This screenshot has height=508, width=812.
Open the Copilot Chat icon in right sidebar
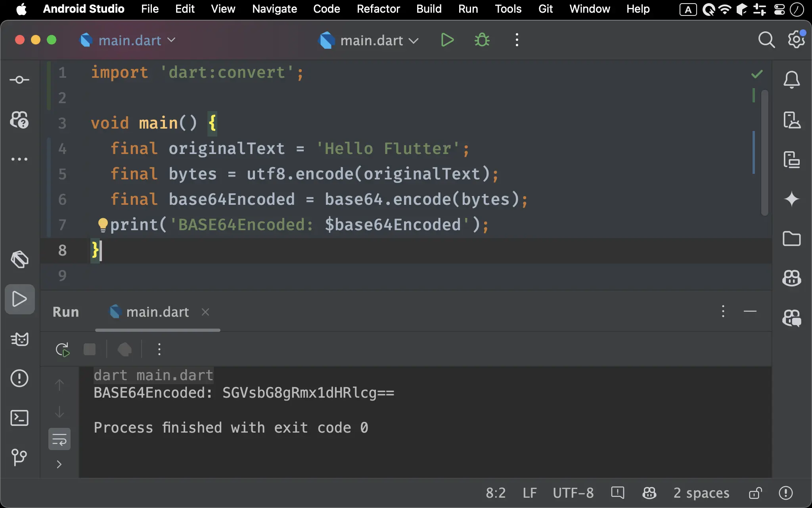pyautogui.click(x=791, y=318)
